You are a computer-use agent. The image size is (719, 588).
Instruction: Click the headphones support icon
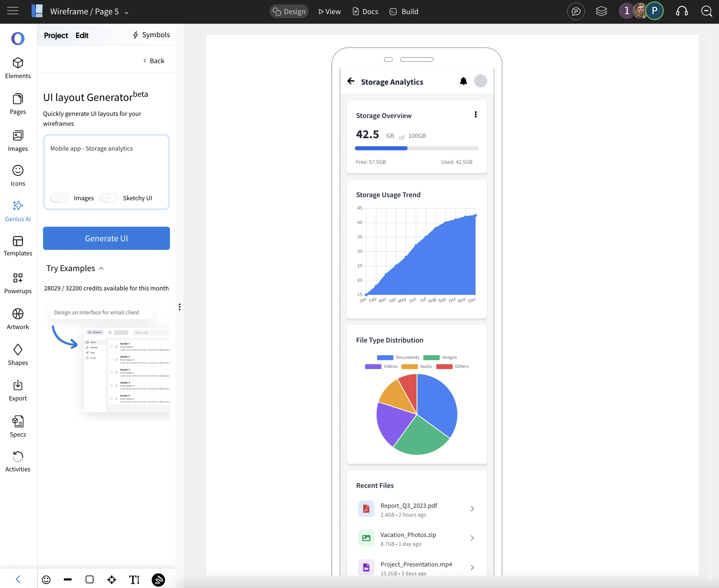tap(682, 12)
